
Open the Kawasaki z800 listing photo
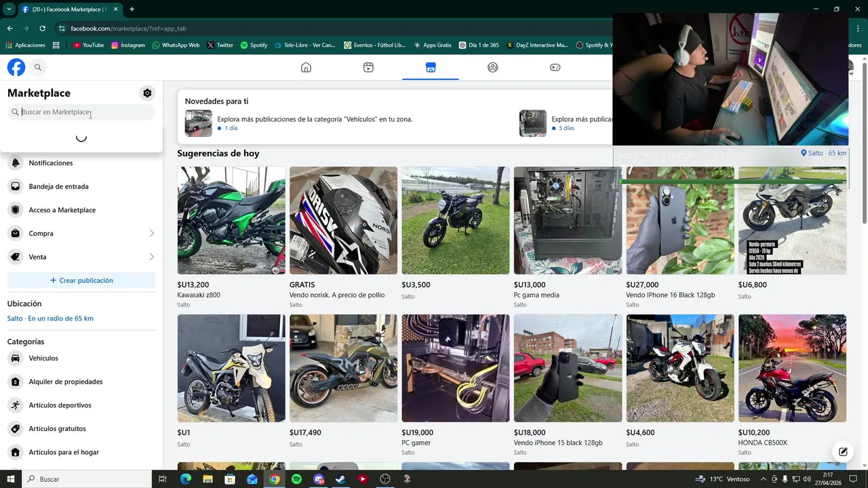click(231, 220)
